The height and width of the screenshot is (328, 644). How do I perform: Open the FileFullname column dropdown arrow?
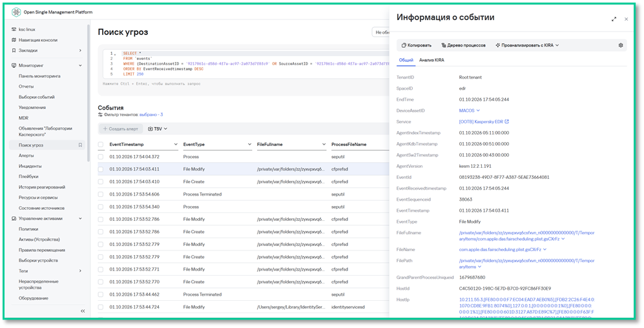324,145
